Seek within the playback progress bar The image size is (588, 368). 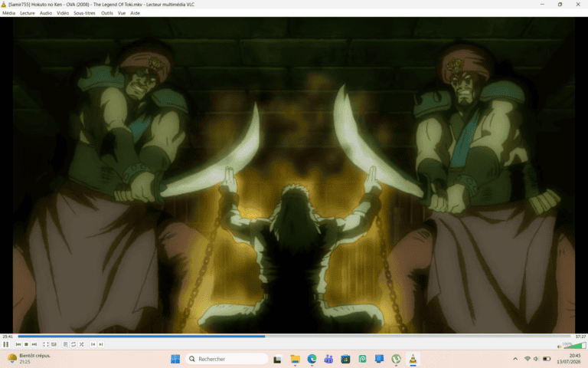coord(294,337)
